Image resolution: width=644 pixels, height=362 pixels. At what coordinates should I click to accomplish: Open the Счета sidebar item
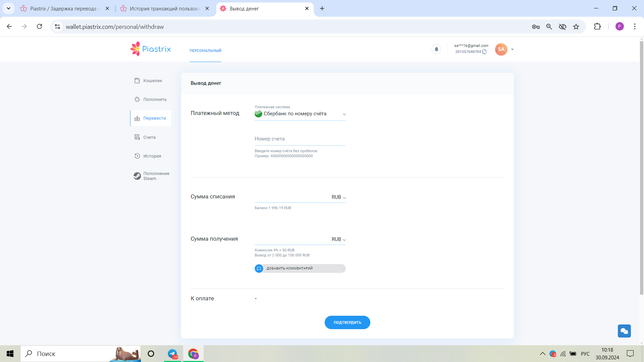149,137
